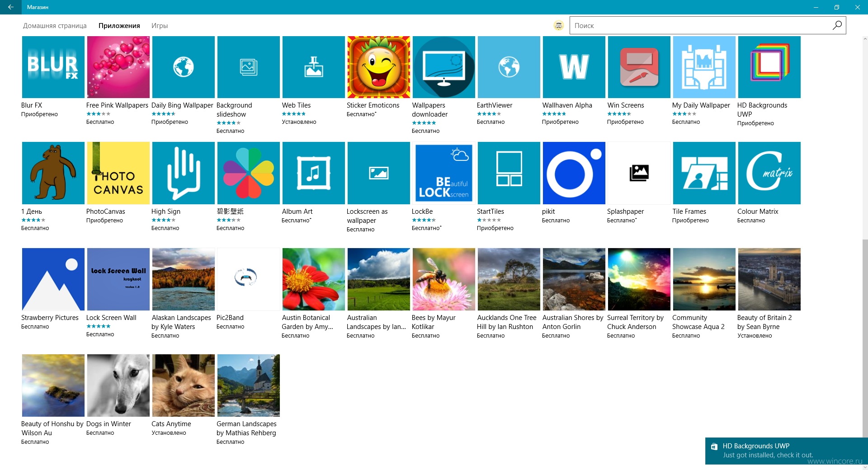
Task: Click the search magnifier icon
Action: pyautogui.click(x=837, y=25)
